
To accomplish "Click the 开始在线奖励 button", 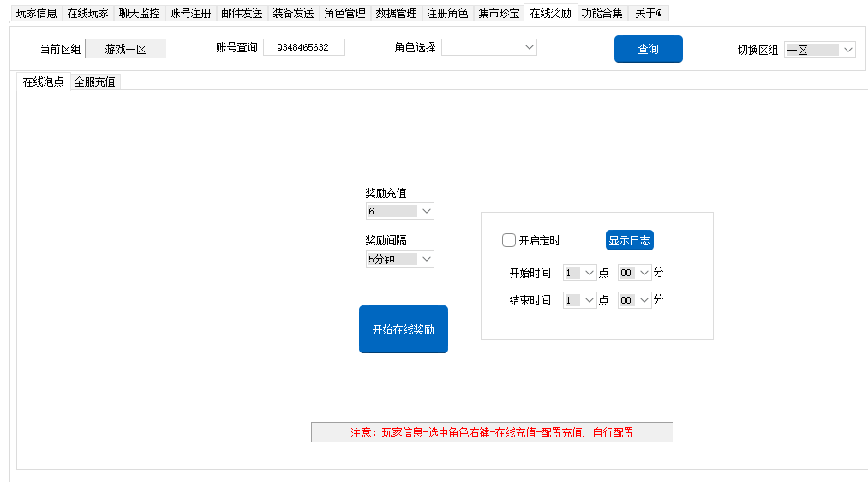I will 404,329.
